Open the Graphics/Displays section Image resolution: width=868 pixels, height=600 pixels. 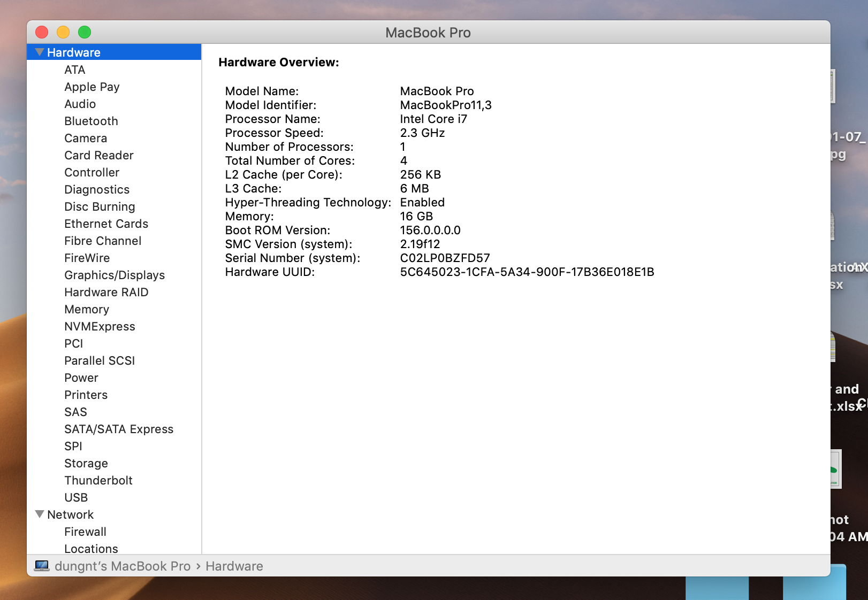coord(115,275)
